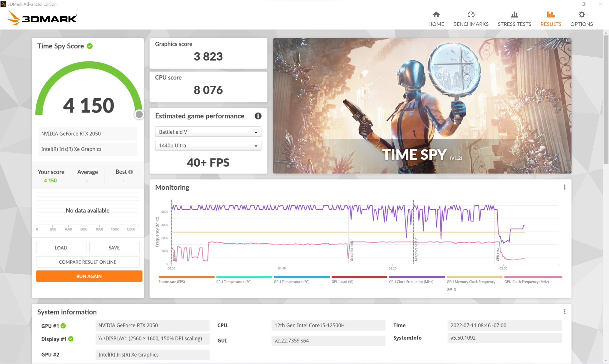Image resolution: width=609 pixels, height=364 pixels.
Task: Open the Options gear icon
Action: pos(581,15)
